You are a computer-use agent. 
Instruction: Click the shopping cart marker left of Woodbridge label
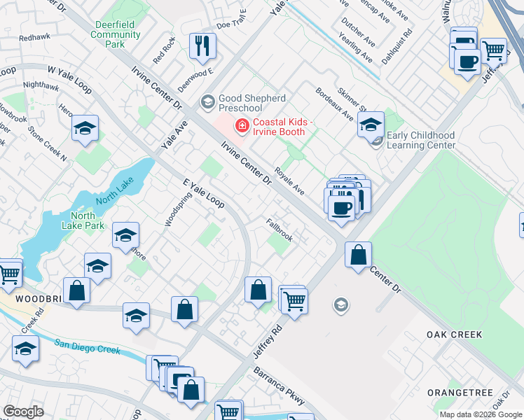coord(9,276)
